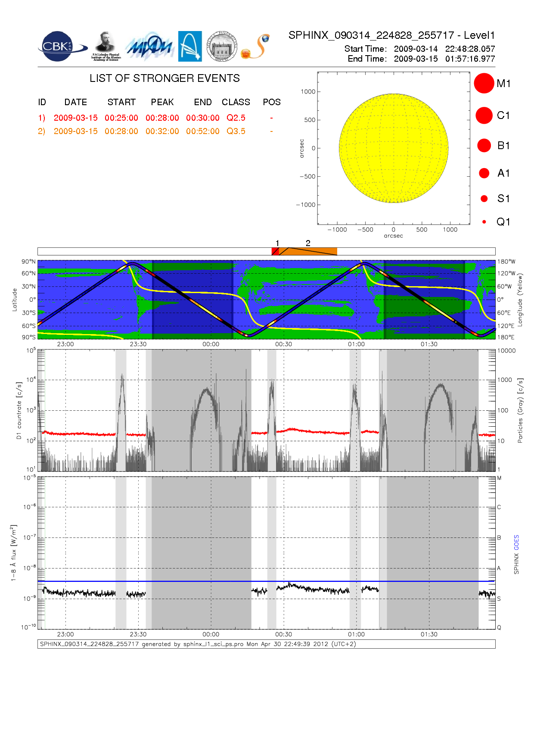The image size is (534, 756).
Task: Click the LIST OF STRONGER EVENTS heading
Action: tap(165, 78)
